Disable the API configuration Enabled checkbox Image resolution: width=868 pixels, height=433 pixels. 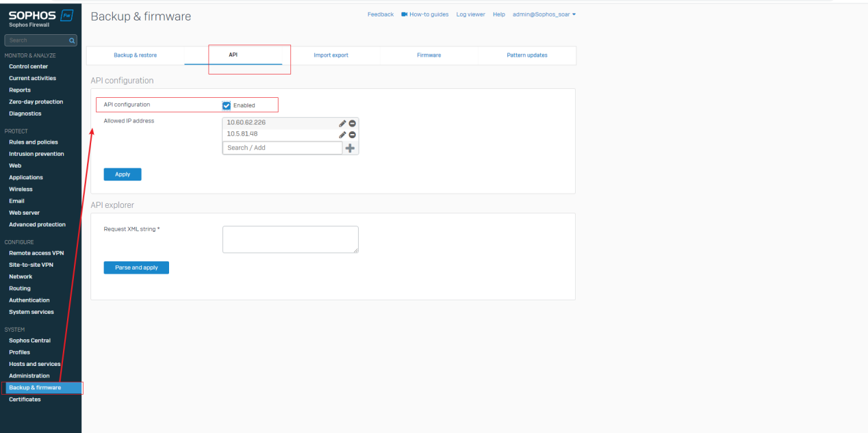coord(227,105)
